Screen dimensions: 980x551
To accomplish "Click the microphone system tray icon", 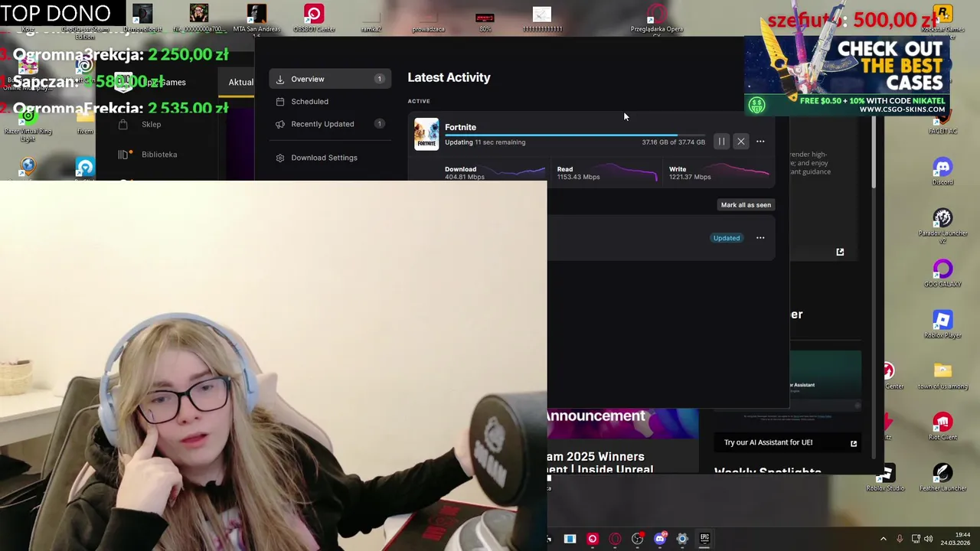I will click(x=900, y=539).
